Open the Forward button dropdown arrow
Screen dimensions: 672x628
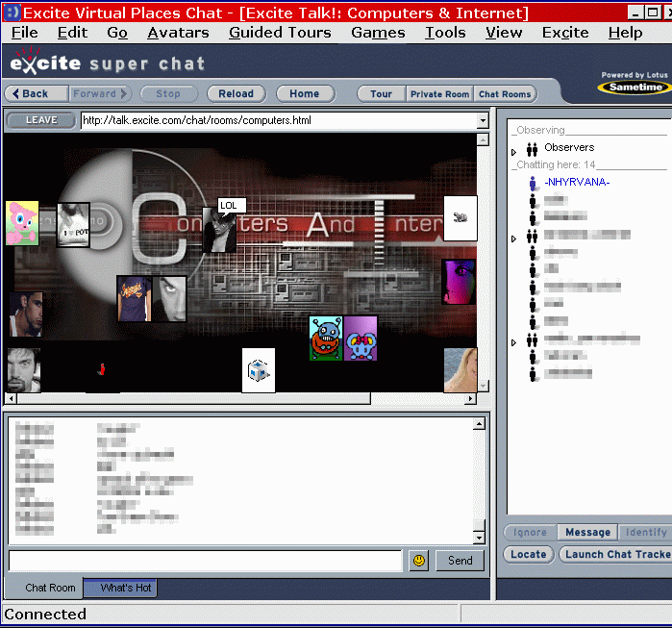124,94
